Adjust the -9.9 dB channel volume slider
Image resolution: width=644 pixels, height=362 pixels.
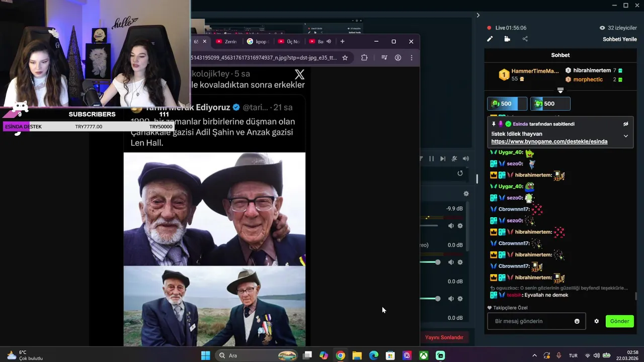click(x=429, y=226)
